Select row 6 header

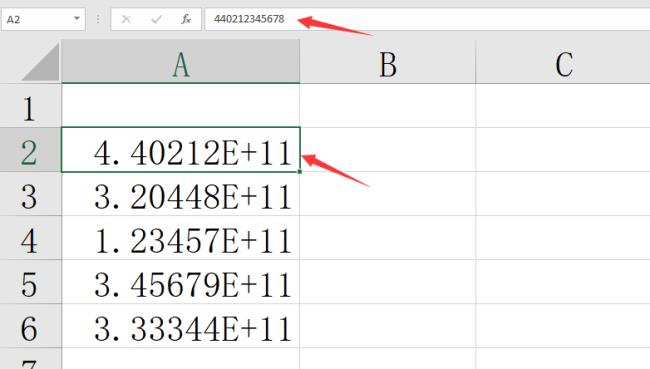pos(30,326)
